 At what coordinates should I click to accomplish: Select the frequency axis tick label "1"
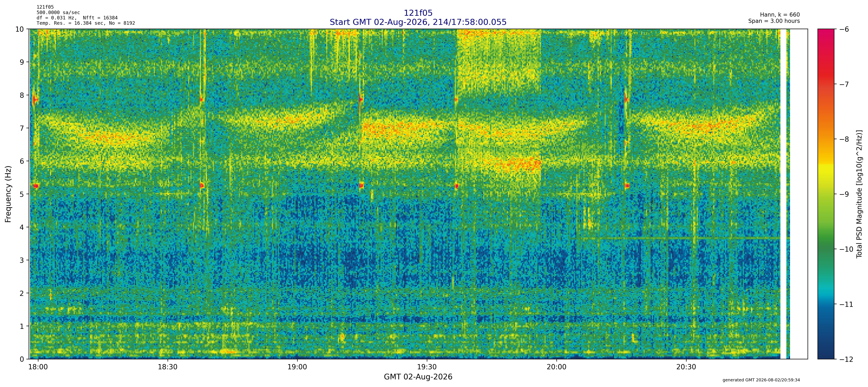[22, 326]
